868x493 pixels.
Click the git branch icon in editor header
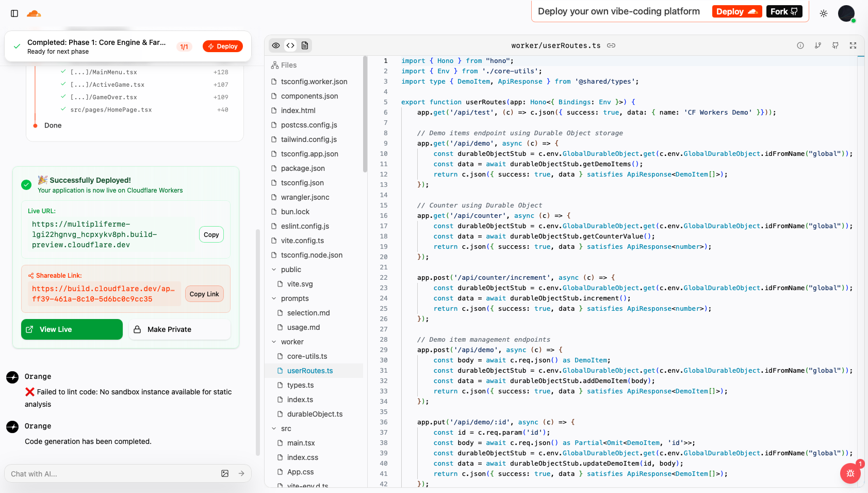(818, 45)
